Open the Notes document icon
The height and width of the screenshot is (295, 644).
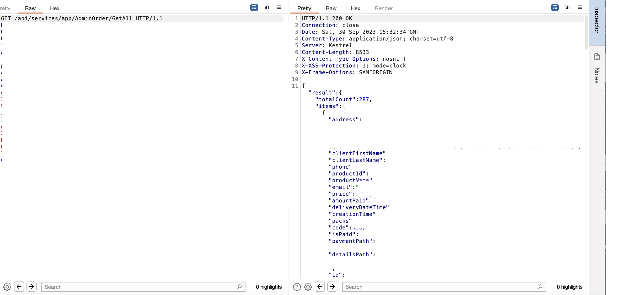click(x=597, y=57)
